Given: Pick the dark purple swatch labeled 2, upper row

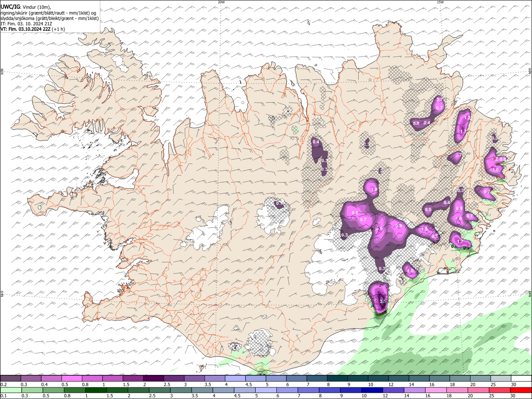Looking at the screenshot, I should (154, 378).
